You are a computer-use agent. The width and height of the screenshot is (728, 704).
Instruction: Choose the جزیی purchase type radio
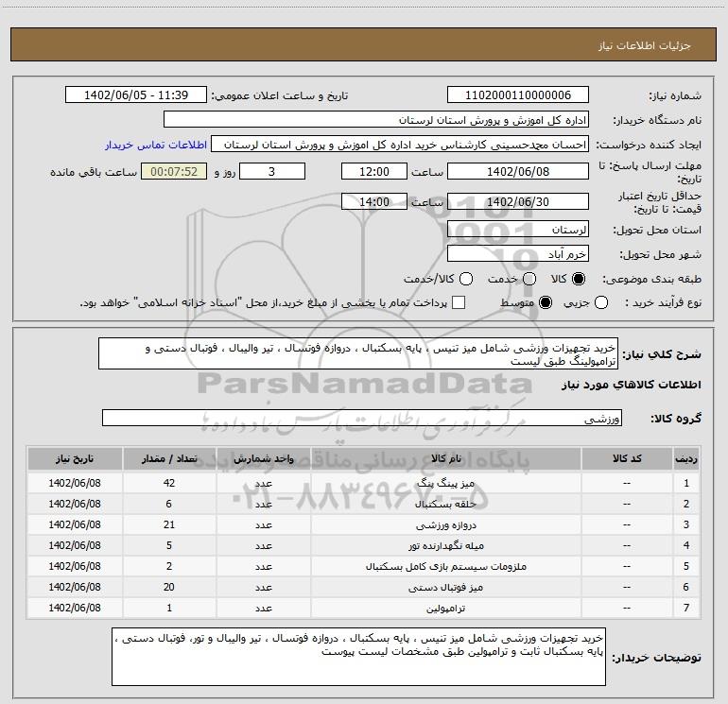point(601,302)
